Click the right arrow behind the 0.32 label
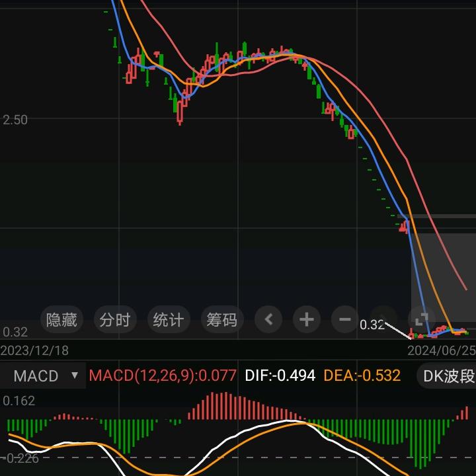The width and height of the screenshot is (476, 476). tap(383, 316)
